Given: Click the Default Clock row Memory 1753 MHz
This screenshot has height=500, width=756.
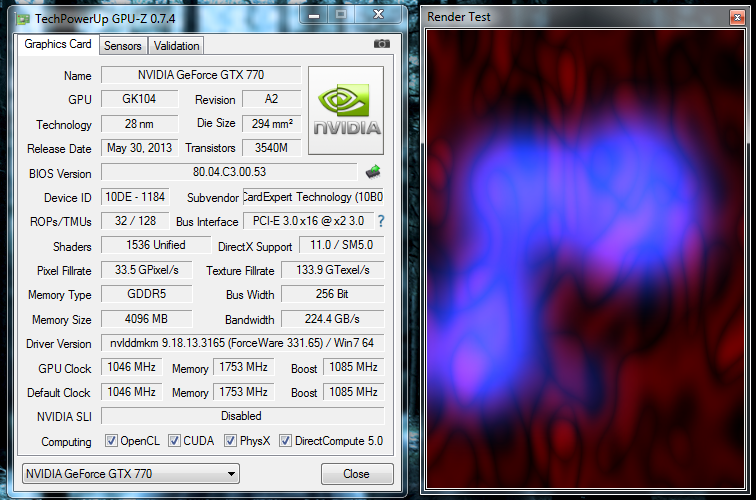Looking at the screenshot, I should tap(243, 392).
